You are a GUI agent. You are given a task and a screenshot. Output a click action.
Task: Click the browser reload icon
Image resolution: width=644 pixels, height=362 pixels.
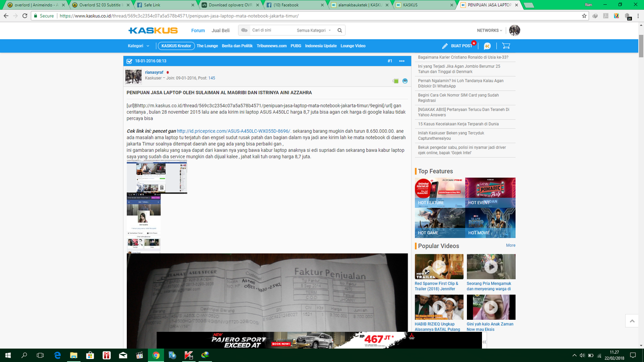[x=25, y=16]
